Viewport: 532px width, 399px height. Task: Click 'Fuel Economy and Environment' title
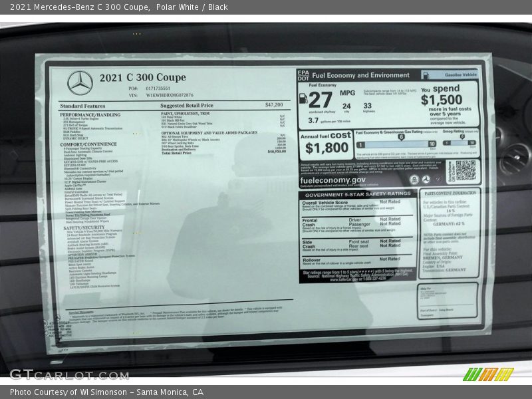click(360, 75)
